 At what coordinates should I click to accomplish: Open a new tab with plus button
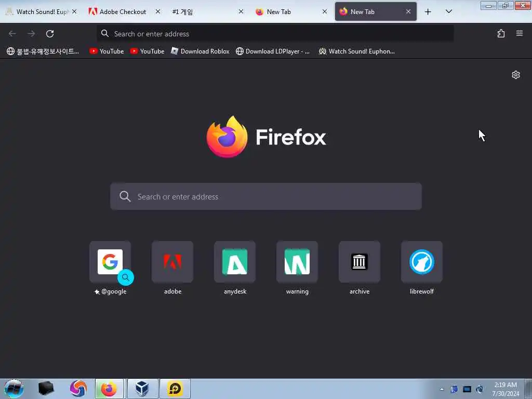(x=428, y=12)
